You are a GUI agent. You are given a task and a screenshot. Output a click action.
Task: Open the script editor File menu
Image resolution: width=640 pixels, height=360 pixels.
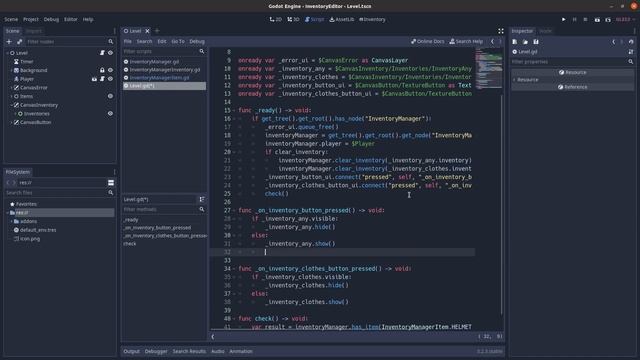coord(128,41)
